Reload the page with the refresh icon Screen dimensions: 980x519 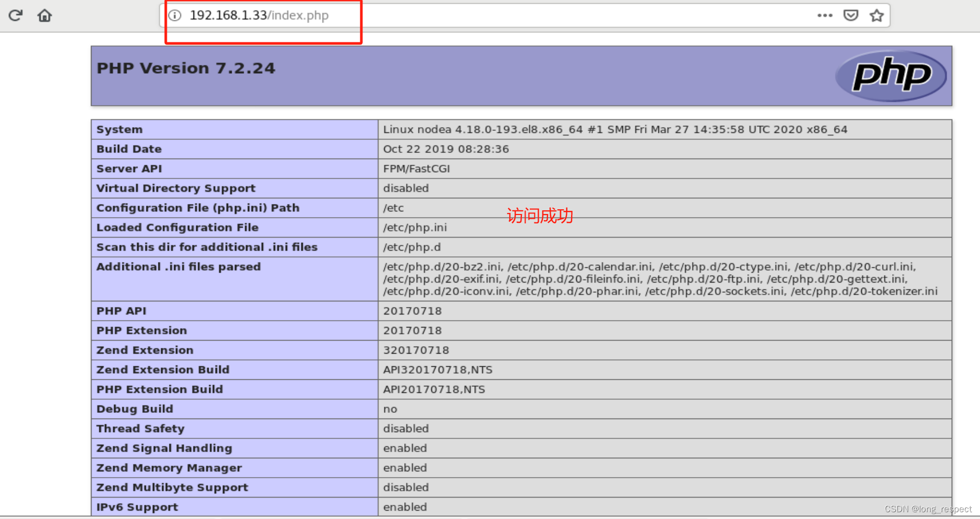[15, 15]
